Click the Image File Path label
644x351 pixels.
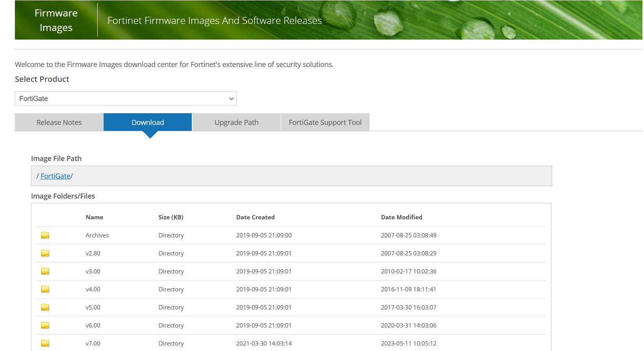[56, 159]
